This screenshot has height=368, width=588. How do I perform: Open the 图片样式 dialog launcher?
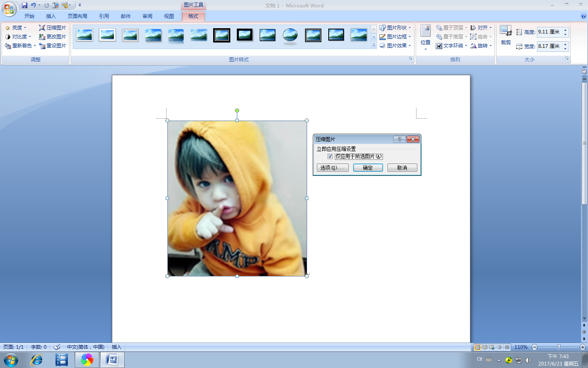[411, 59]
